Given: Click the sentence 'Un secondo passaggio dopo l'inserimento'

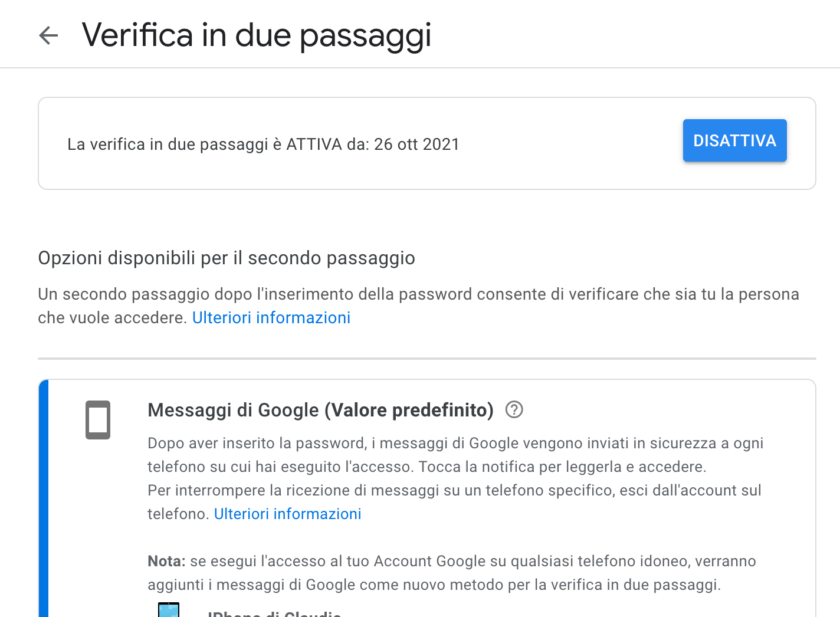Looking at the screenshot, I should (x=418, y=306).
